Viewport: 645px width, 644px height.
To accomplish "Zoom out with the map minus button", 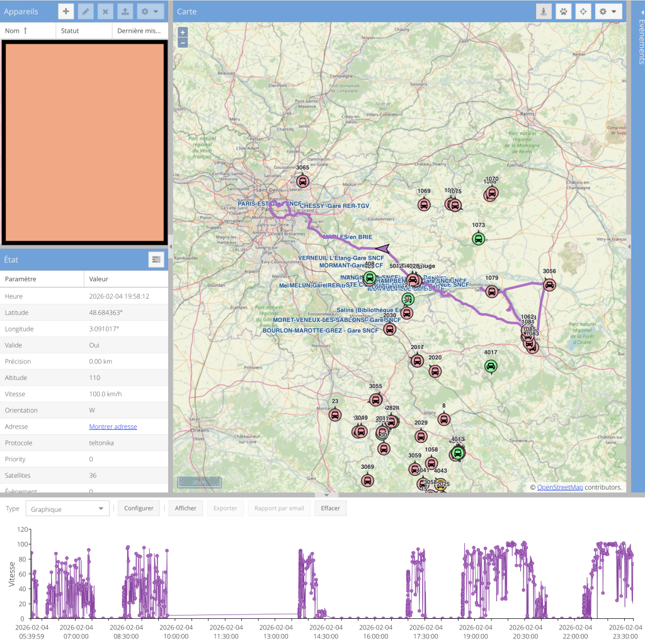I will coord(182,42).
